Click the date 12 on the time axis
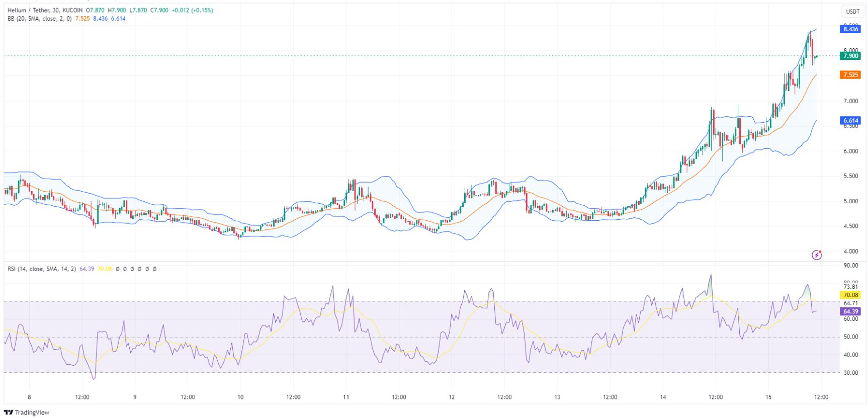This screenshot has width=868, height=418. pos(452,397)
